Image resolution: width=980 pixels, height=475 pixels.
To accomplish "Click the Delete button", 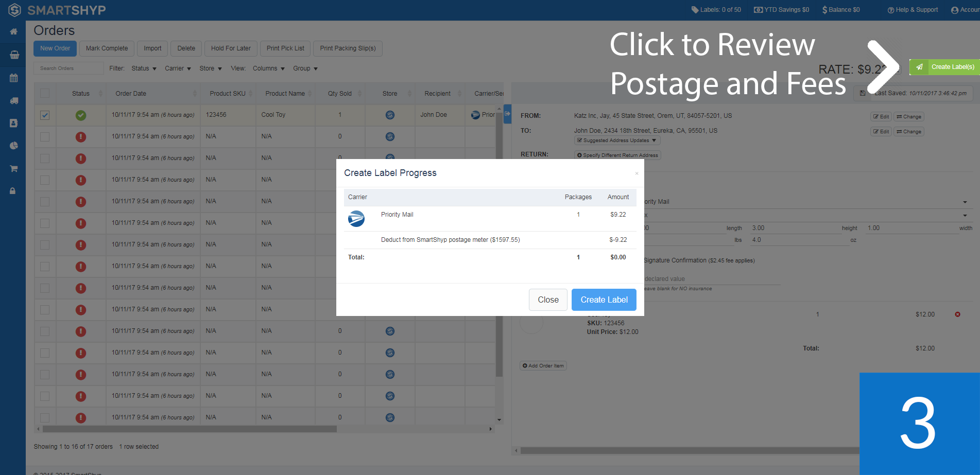I will [186, 48].
